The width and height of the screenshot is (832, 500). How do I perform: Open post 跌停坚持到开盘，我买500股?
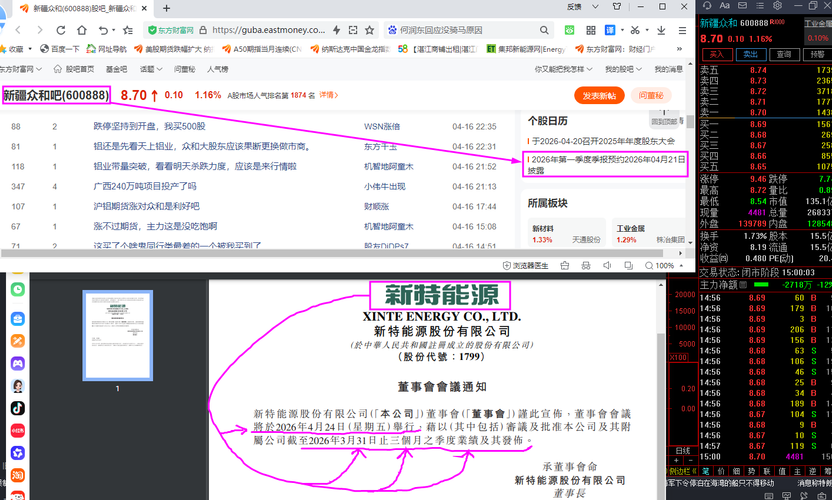149,126
